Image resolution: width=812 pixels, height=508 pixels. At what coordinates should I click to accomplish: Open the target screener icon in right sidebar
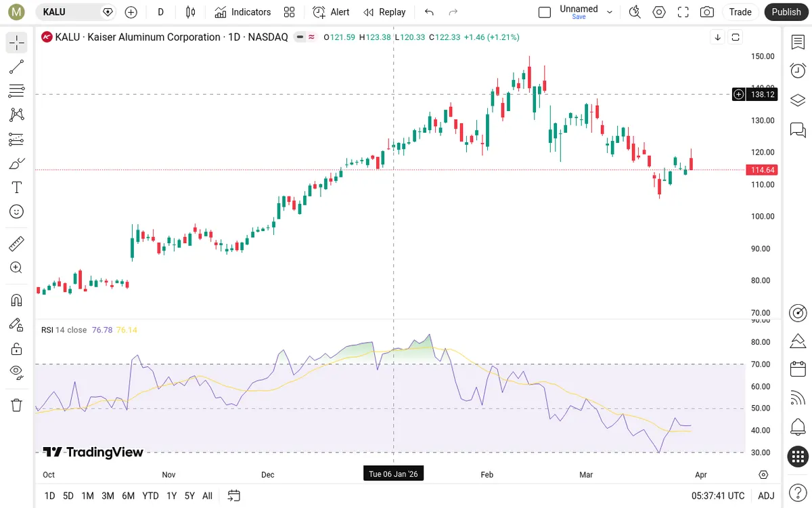pos(798,312)
